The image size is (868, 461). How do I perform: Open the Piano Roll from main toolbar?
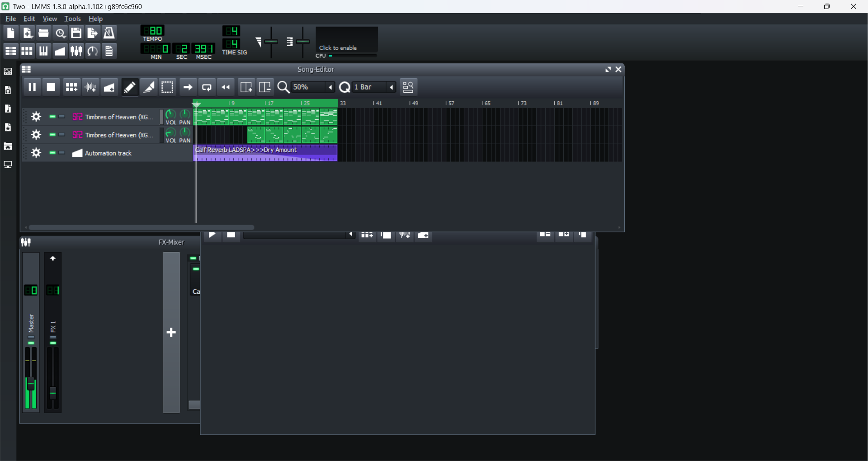click(43, 51)
